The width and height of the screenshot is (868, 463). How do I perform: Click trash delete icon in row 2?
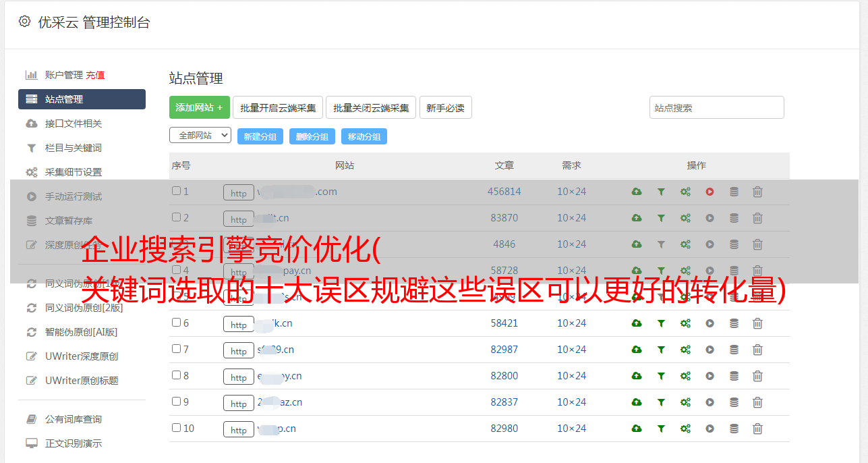coord(757,218)
